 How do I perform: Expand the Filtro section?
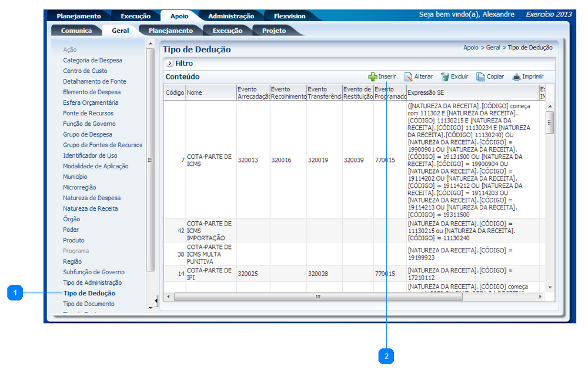point(169,64)
